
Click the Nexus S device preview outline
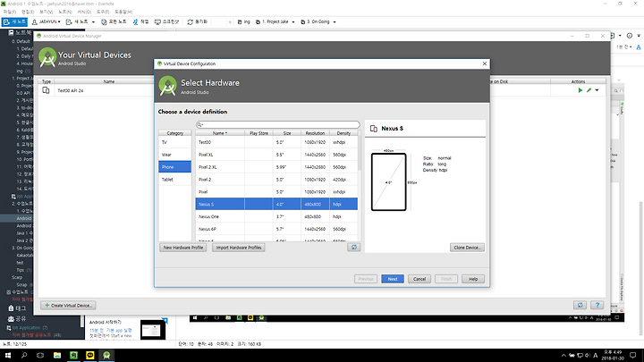pyautogui.click(x=388, y=181)
